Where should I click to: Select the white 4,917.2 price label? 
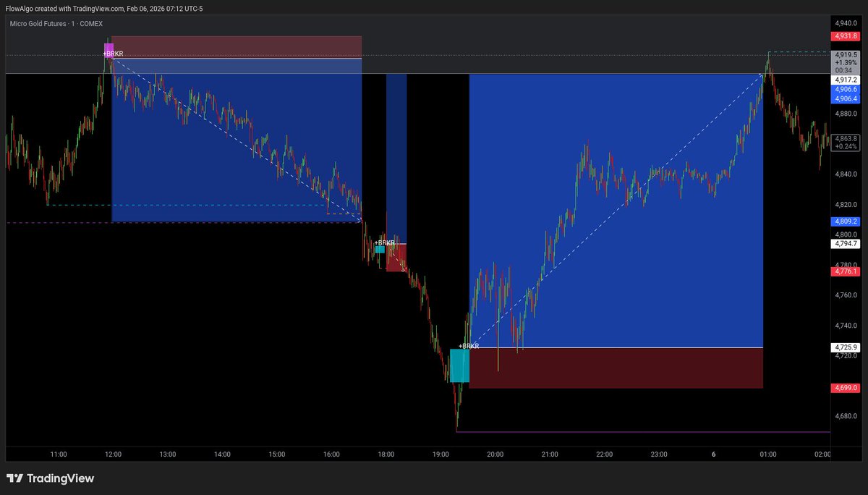point(845,80)
